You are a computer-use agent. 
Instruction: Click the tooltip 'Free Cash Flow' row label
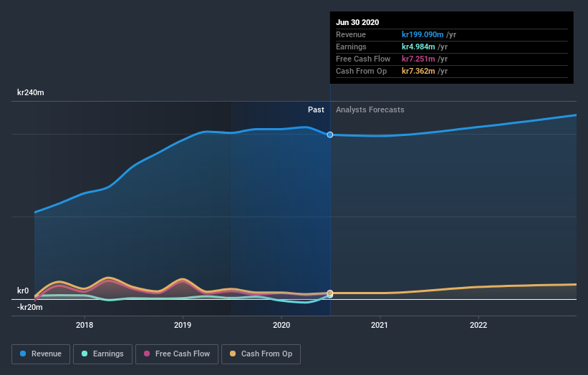pos(363,59)
